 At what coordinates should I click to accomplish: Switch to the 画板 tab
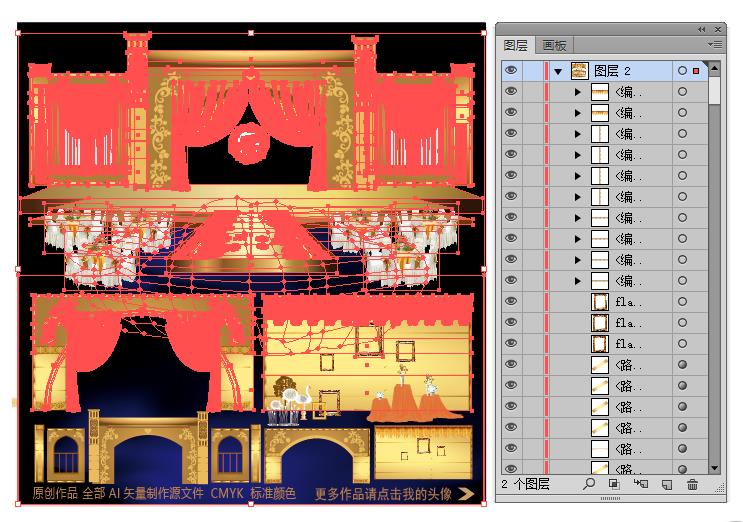(554, 46)
